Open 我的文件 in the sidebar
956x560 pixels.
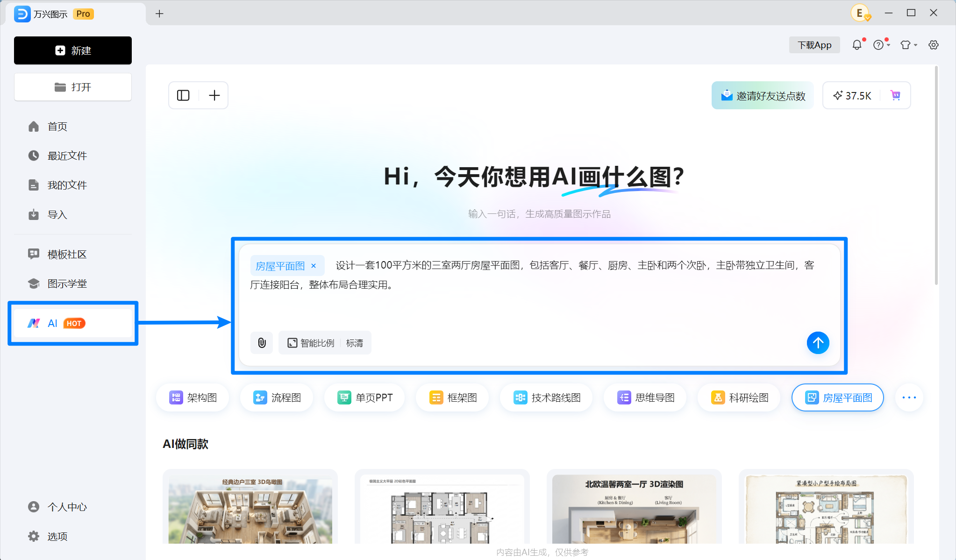click(73, 185)
